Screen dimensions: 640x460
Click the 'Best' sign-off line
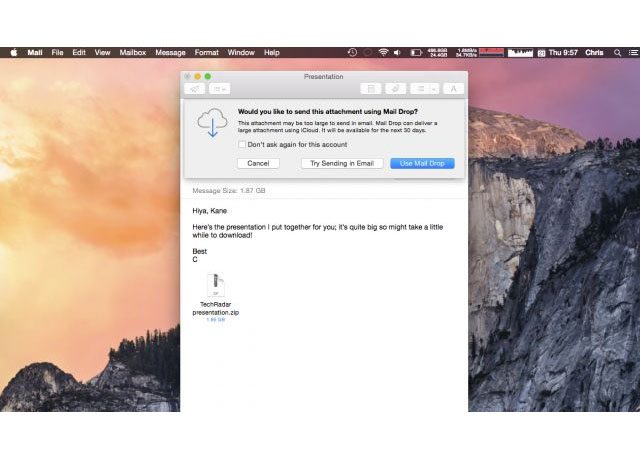[200, 251]
